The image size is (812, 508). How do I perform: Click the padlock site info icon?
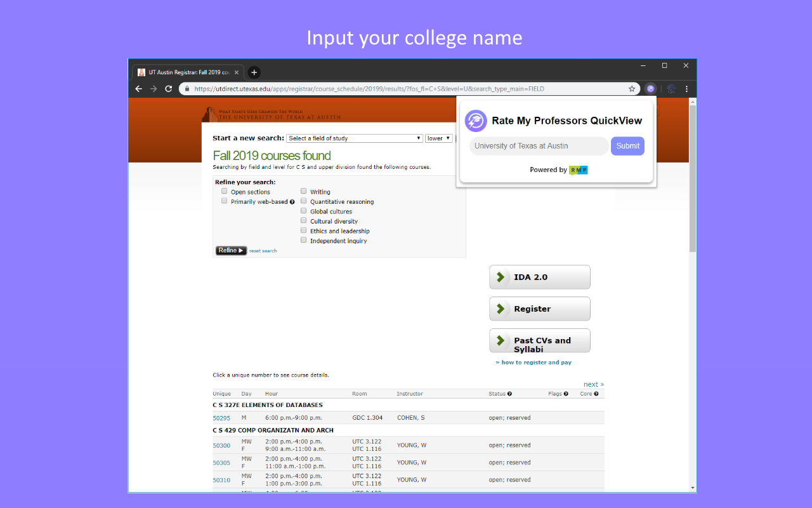tap(188, 89)
